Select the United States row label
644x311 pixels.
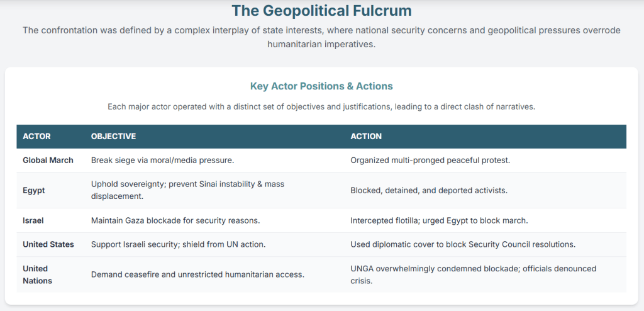click(48, 244)
